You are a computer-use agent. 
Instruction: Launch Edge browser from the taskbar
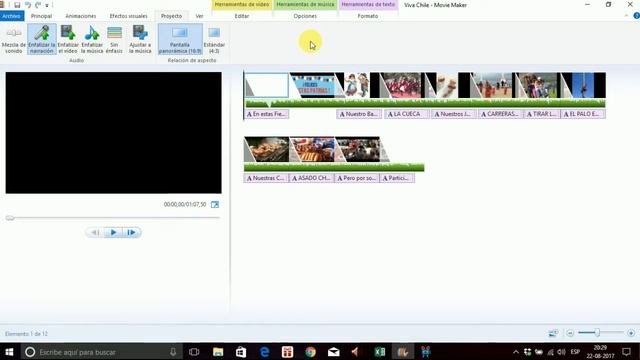tap(264, 352)
